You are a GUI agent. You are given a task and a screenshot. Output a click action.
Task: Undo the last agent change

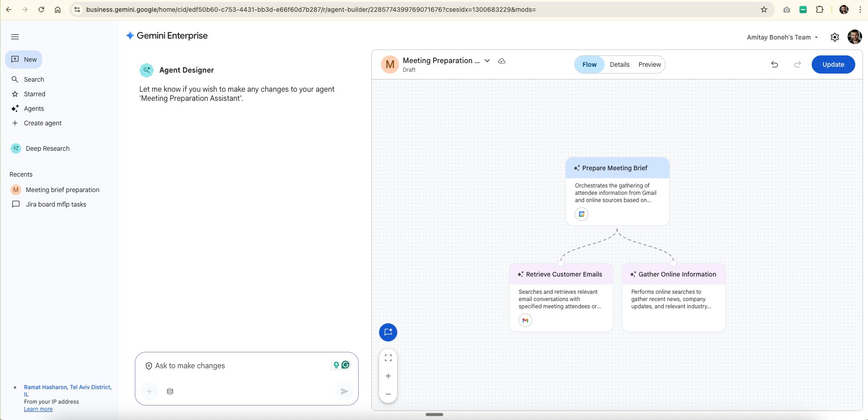pyautogui.click(x=774, y=64)
